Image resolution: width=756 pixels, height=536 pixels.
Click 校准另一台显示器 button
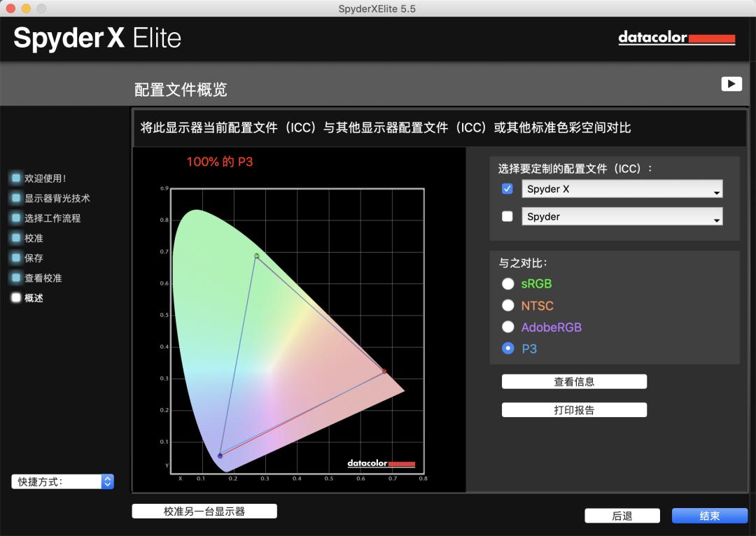204,512
